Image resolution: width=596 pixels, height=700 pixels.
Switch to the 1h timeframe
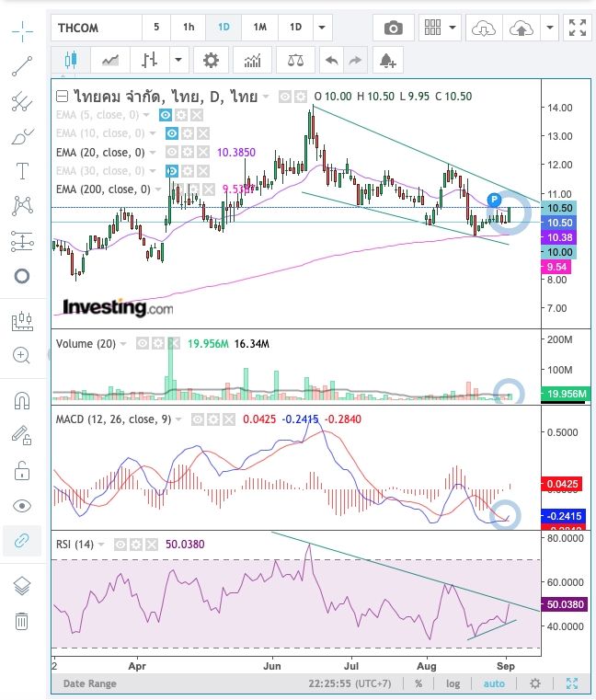(x=189, y=28)
